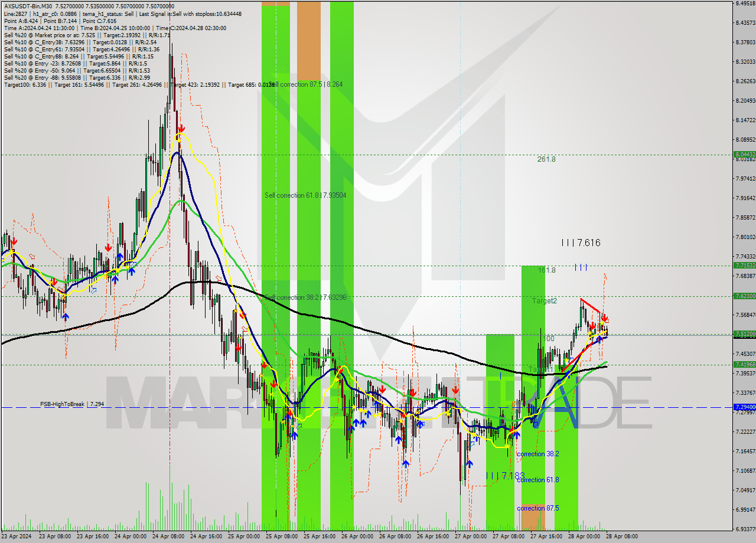Click the 6.99144 price scale value

(745, 509)
